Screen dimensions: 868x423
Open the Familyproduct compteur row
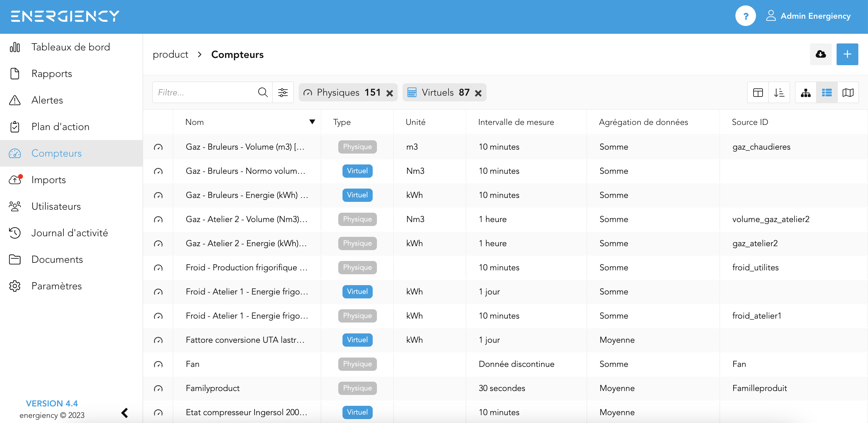506,388
